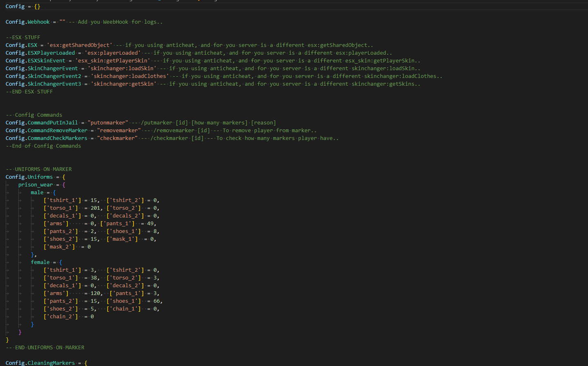Click the "removemarker" command string

tap(119, 131)
